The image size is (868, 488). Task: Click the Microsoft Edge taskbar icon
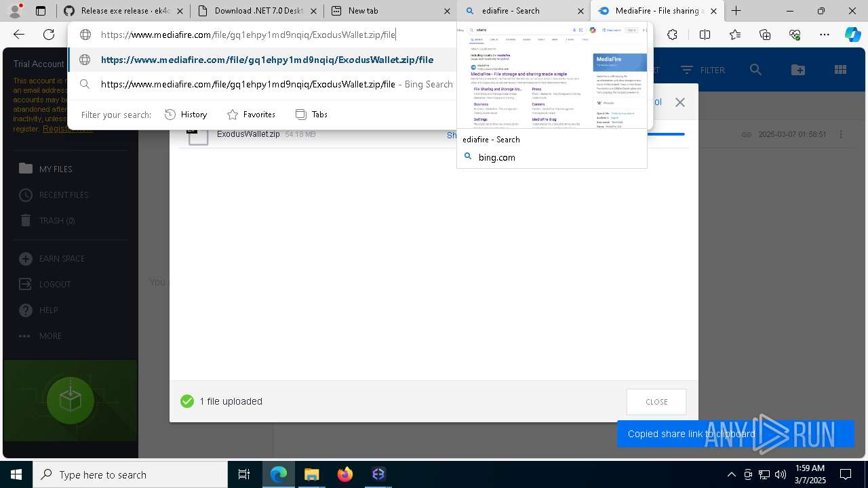[279, 474]
